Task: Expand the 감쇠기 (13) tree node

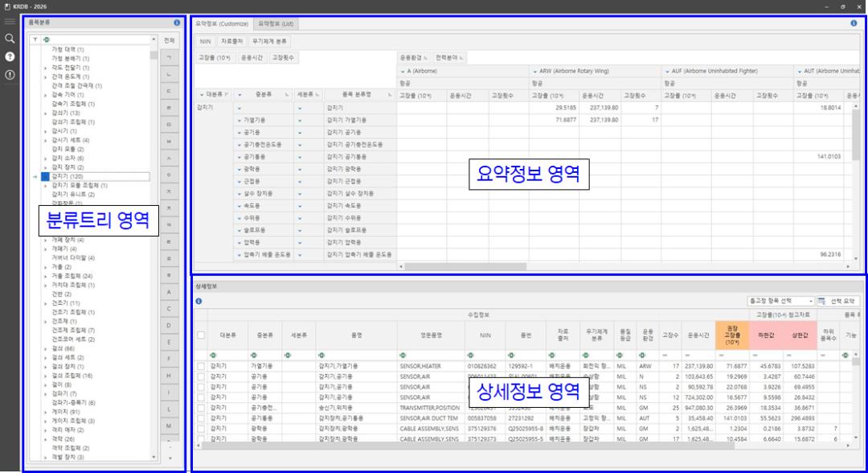Action: coord(46,113)
